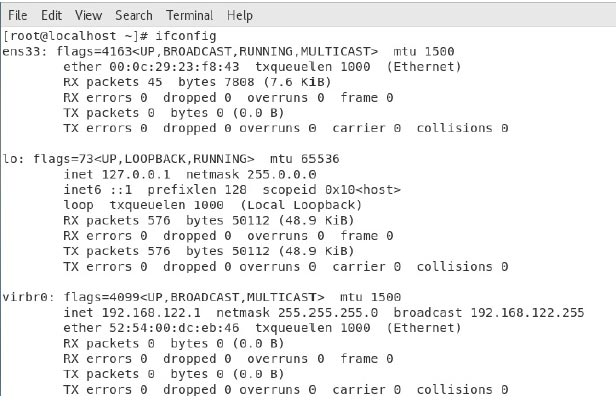Image resolution: width=616 pixels, height=404 pixels.
Task: Click the virbr0 MAC 52:54:00:dc:eb:46
Action: point(174,328)
